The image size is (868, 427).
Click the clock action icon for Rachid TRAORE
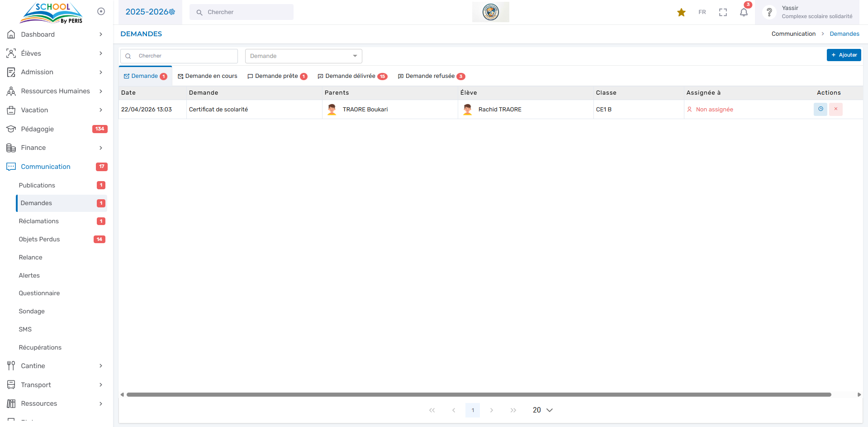point(820,109)
